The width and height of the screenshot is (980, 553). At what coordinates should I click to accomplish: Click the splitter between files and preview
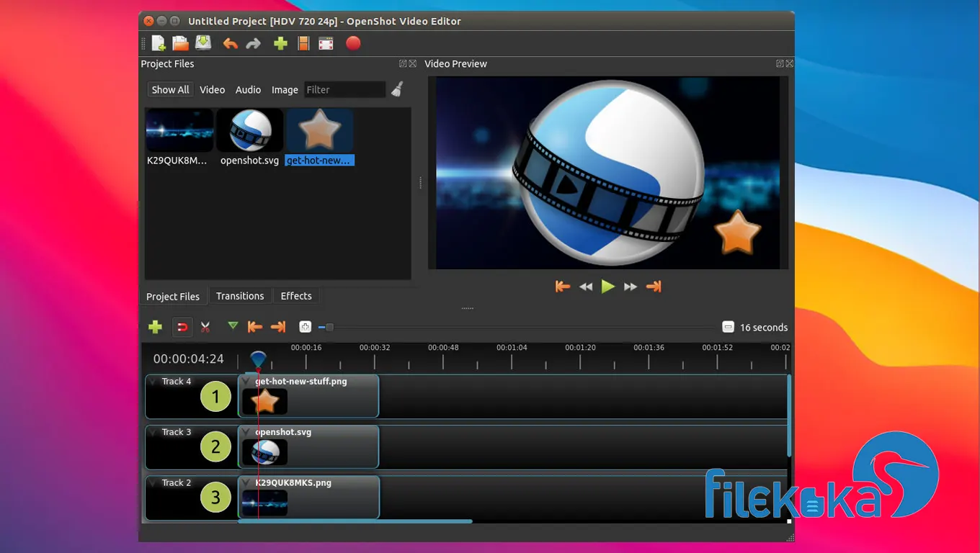tap(421, 184)
